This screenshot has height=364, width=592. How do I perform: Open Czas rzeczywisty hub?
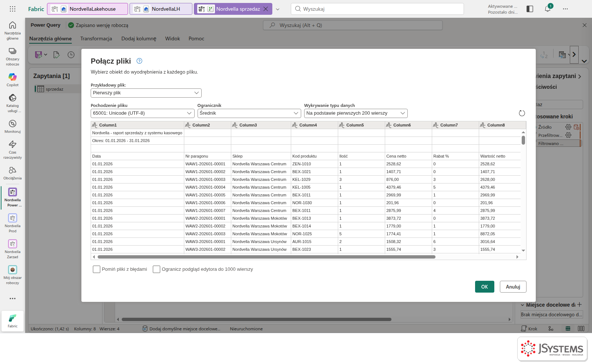click(x=13, y=149)
